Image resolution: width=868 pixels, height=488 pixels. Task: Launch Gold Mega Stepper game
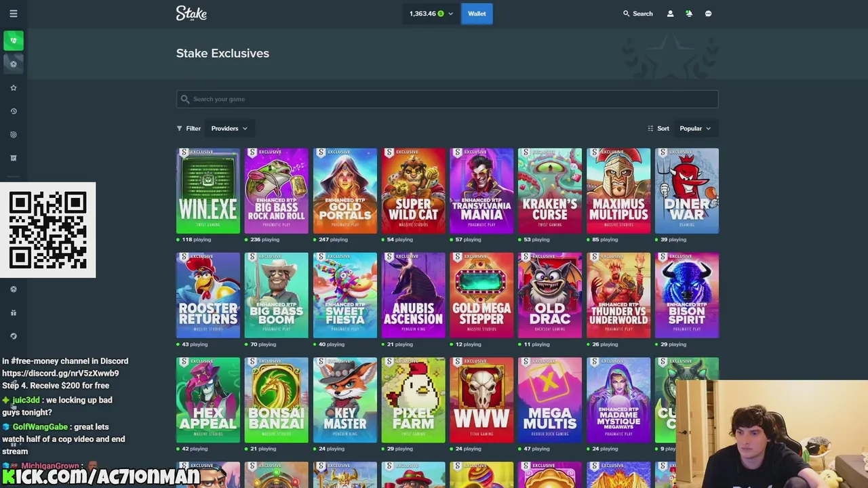coord(481,296)
